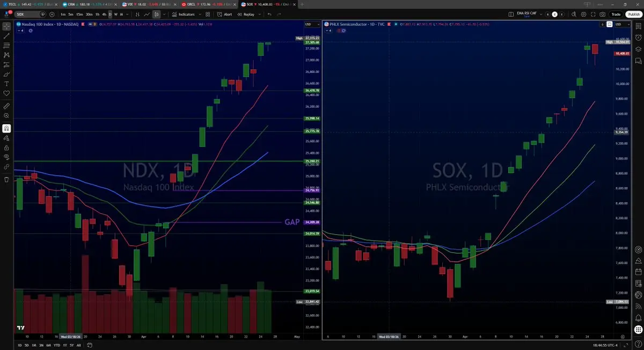Toggle candles chart style button
Viewport: 644px width, 350px height.
pos(156,14)
